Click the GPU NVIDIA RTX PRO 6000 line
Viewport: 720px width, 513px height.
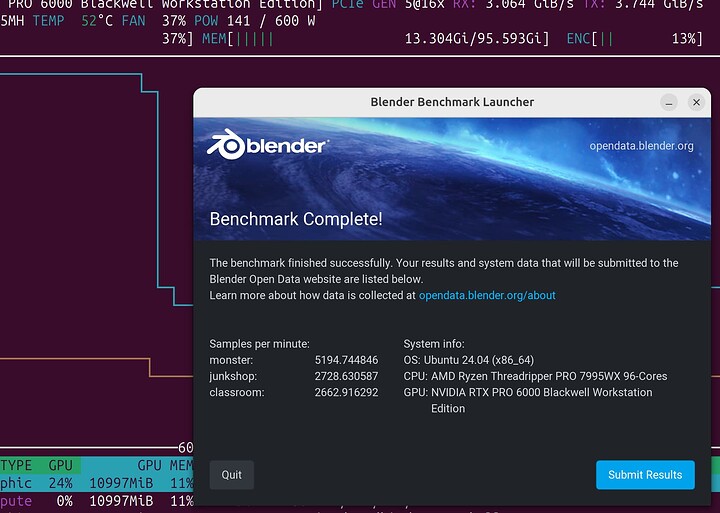(x=528, y=400)
